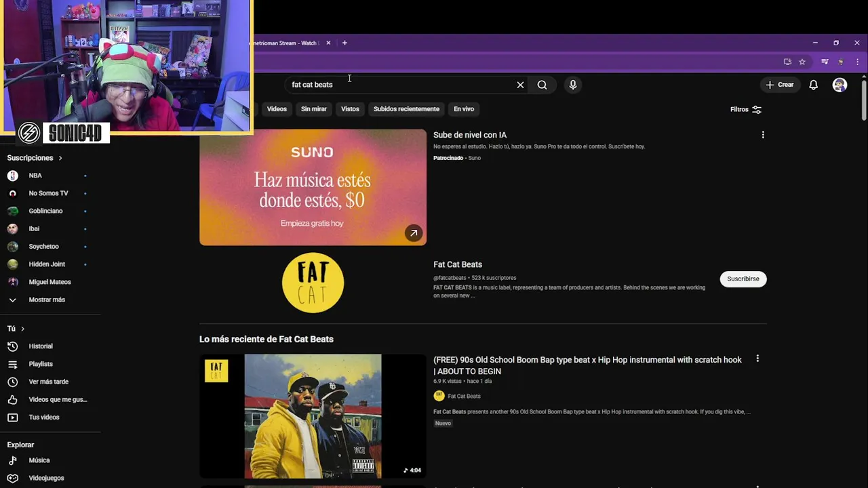The width and height of the screenshot is (868, 488).
Task: Open a new browser tab
Action: click(344, 43)
